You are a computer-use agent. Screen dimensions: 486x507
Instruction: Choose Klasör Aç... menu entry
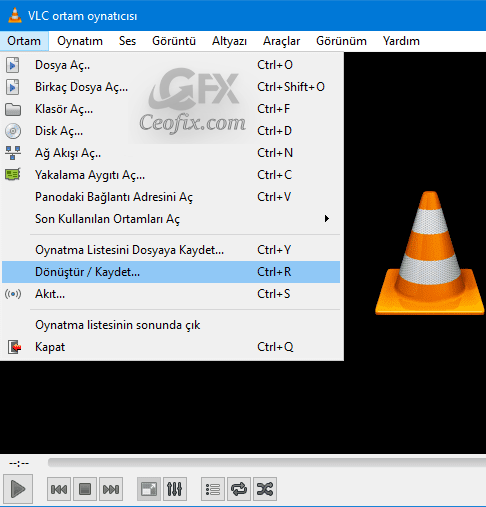[x=171, y=109]
